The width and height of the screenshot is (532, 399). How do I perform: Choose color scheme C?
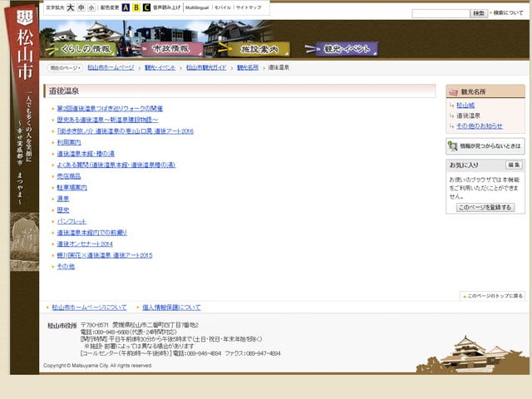tap(146, 7)
